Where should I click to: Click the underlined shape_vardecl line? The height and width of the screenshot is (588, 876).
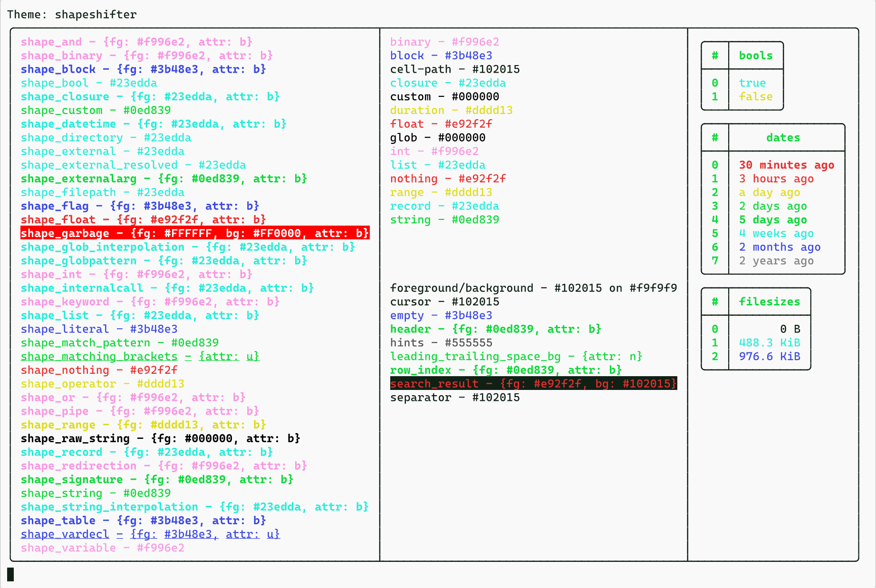(150, 534)
